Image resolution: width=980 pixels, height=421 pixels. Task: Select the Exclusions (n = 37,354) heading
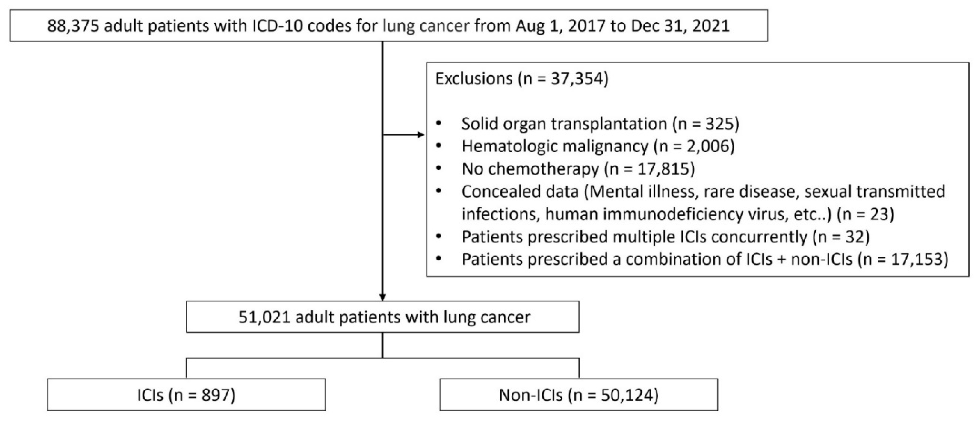pyautogui.click(x=522, y=78)
